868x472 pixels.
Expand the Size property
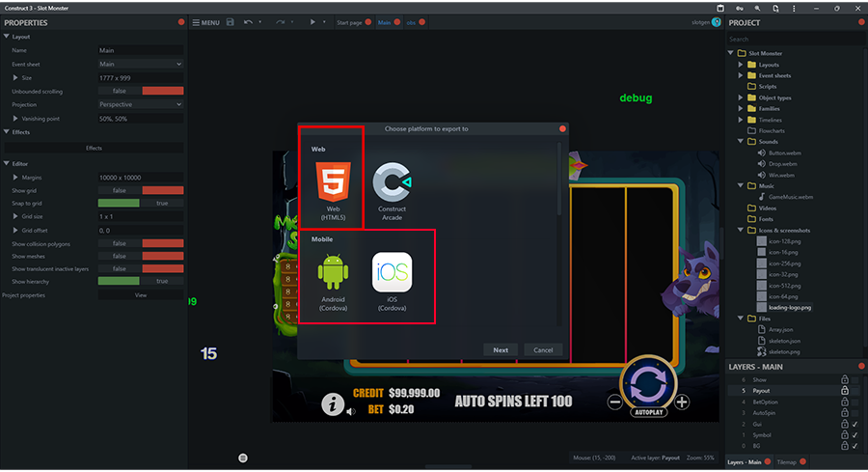pyautogui.click(x=15, y=77)
